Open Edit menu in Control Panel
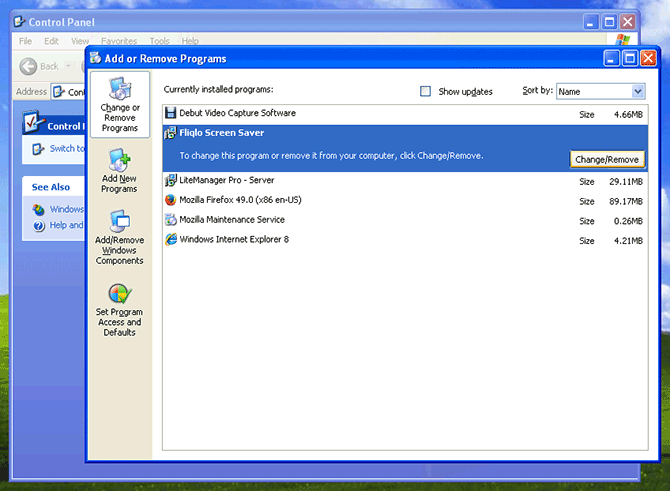The width and height of the screenshot is (670, 491). click(x=51, y=41)
